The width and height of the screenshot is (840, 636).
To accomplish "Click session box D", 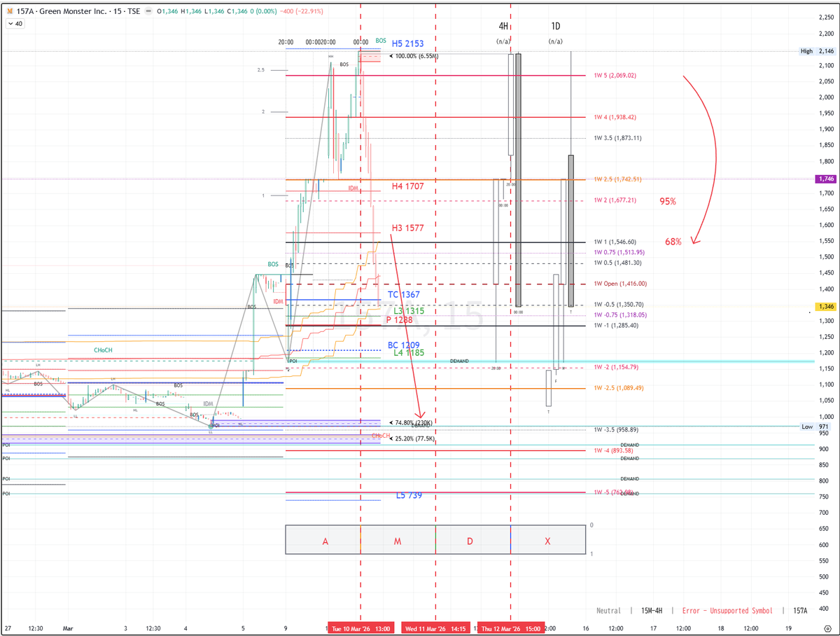I will click(x=472, y=540).
